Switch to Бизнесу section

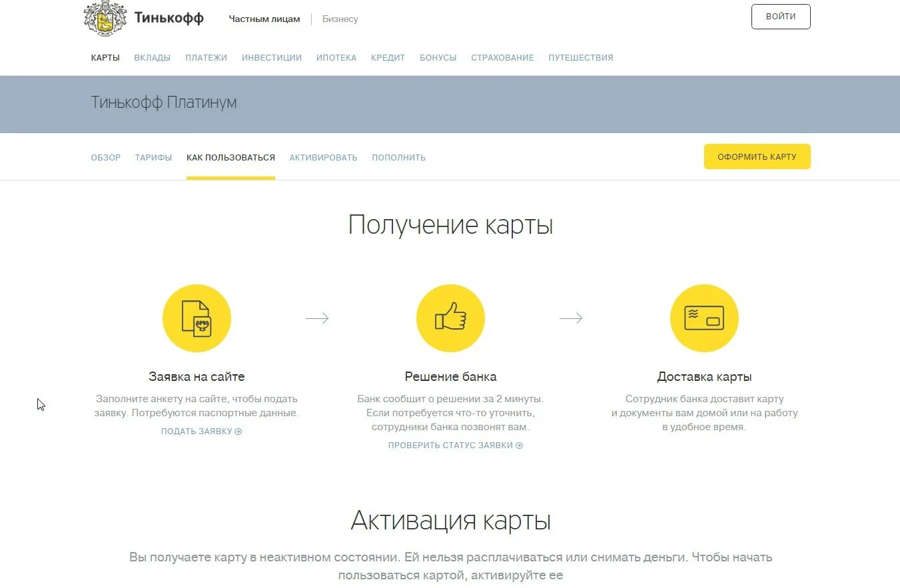340,19
